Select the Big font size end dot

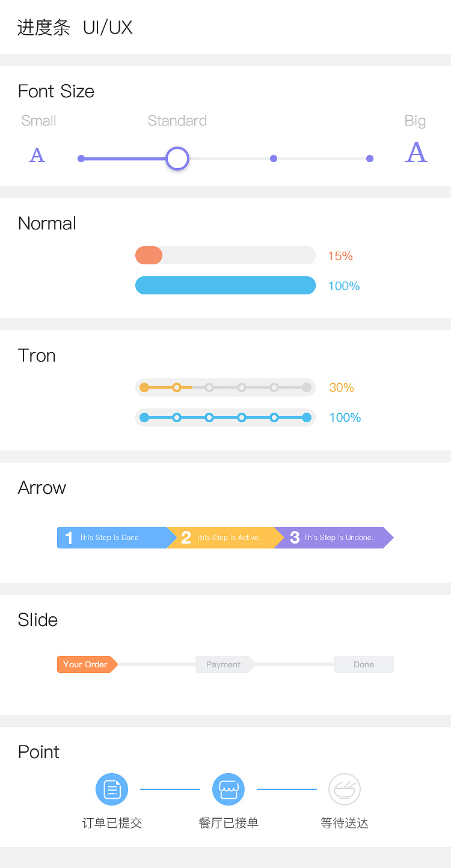pos(370,159)
